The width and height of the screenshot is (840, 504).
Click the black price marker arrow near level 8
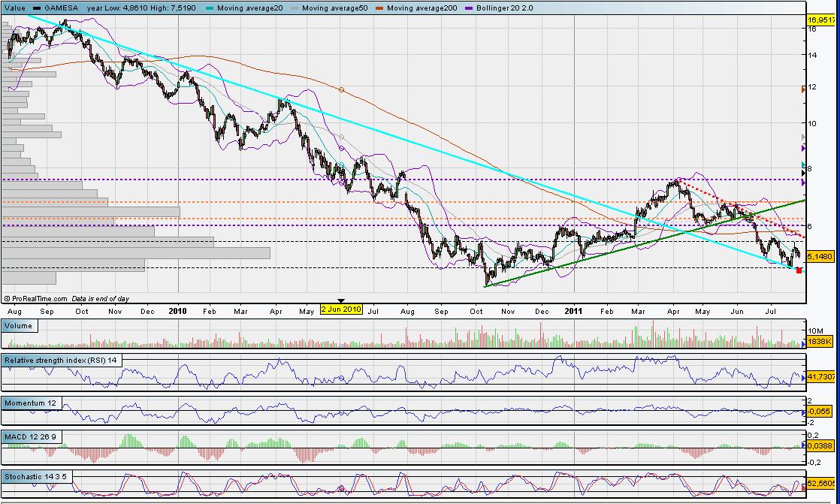click(x=803, y=173)
